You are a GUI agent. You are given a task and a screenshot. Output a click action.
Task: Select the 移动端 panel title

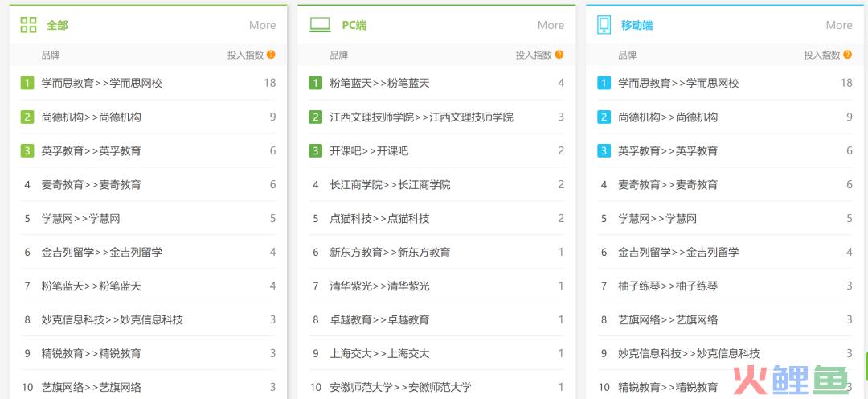[637, 25]
